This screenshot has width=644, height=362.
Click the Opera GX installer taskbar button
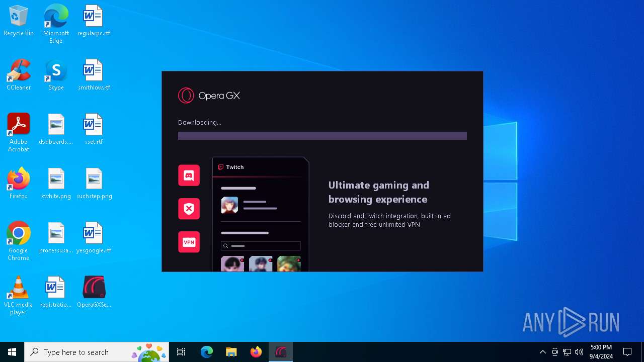tap(281, 352)
